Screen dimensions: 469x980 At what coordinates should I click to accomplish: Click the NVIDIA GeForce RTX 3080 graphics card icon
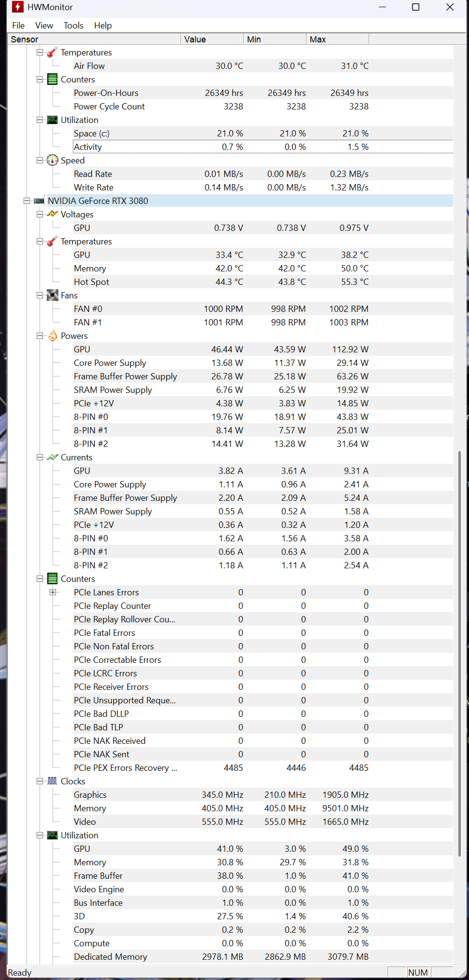pyautogui.click(x=39, y=201)
